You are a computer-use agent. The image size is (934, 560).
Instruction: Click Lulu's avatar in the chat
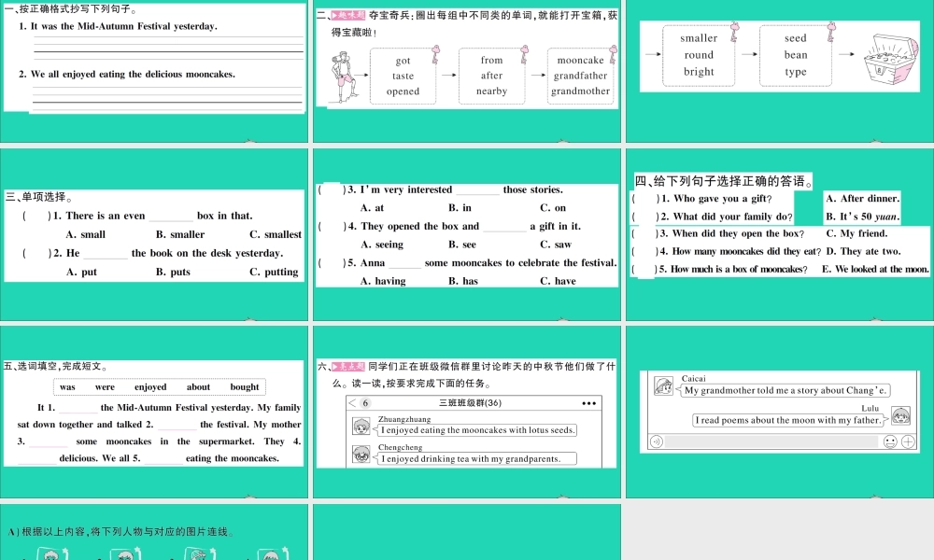900,414
